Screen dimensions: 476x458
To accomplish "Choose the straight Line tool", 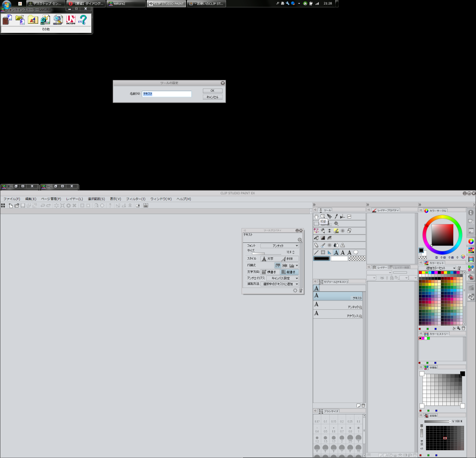I will 316,252.
